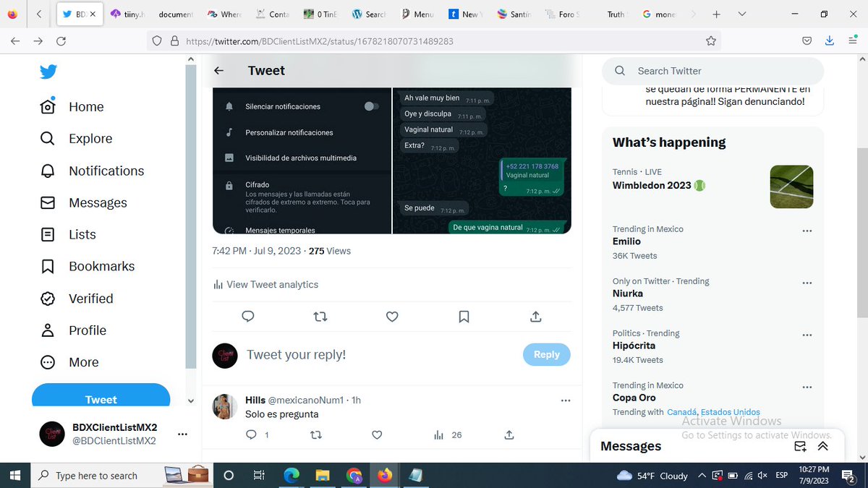868x488 pixels.
Task: Open File Explorer from taskbar
Action: pyautogui.click(x=322, y=475)
